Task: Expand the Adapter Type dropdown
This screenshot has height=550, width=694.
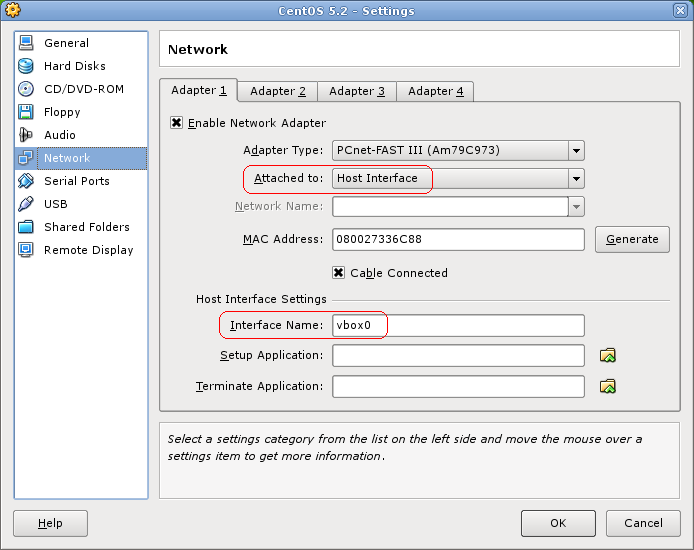Action: pos(576,150)
